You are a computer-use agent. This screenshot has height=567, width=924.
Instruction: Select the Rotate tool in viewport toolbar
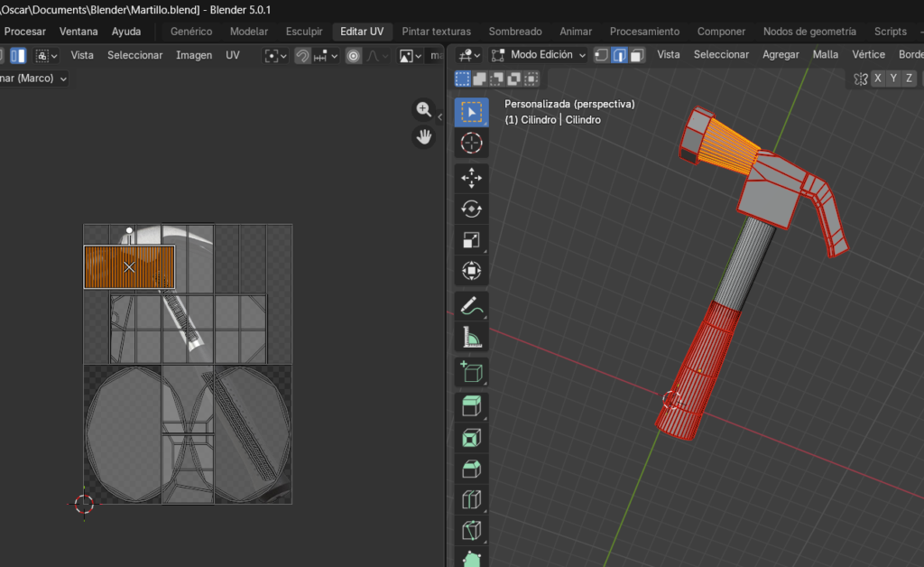471,209
